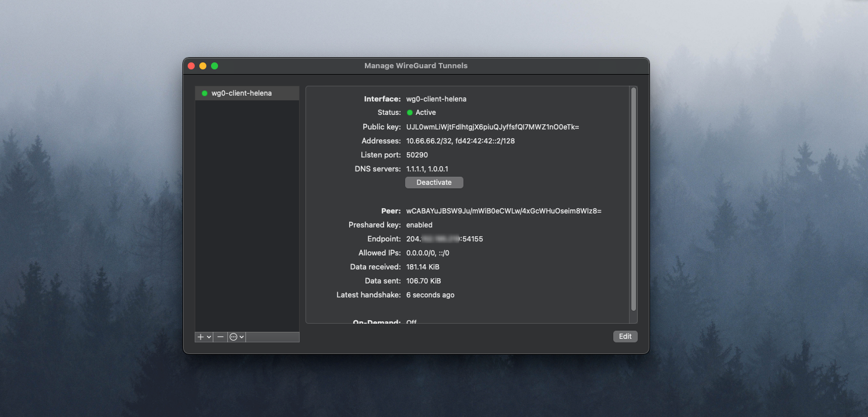Deactivate the WireGuard tunnel
This screenshot has height=417, width=868.
(434, 183)
